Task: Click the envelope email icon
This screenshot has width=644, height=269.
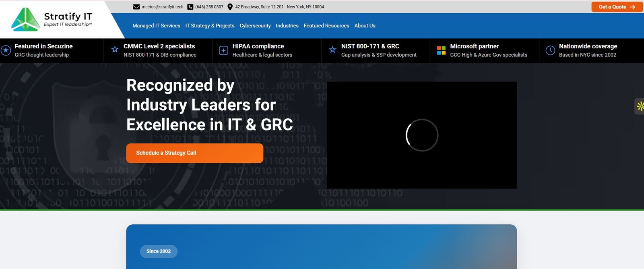Action: [136, 7]
